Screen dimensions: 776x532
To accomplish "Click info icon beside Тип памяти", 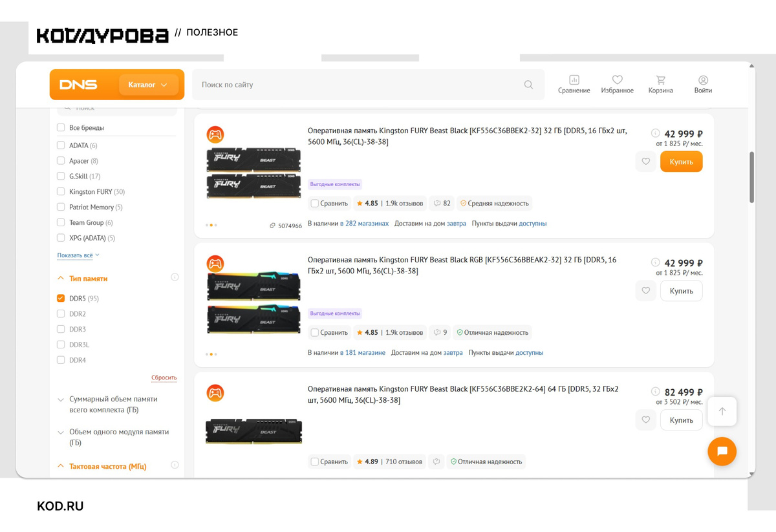I will [175, 277].
